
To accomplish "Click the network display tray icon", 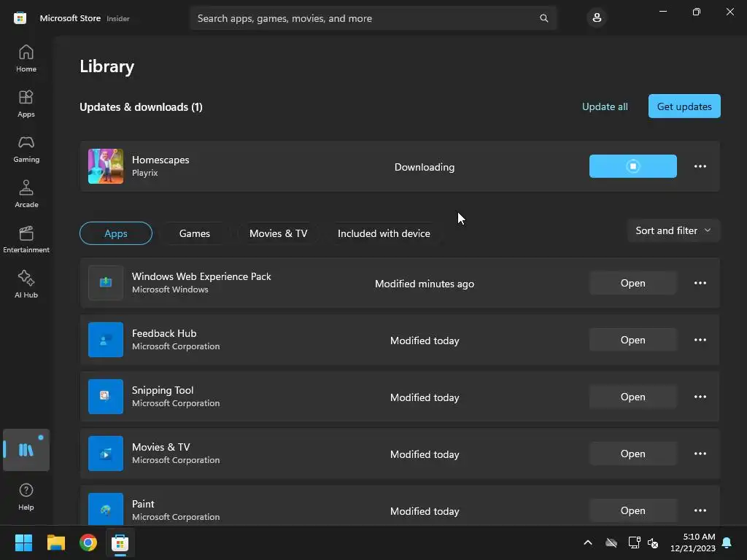I will (634, 542).
